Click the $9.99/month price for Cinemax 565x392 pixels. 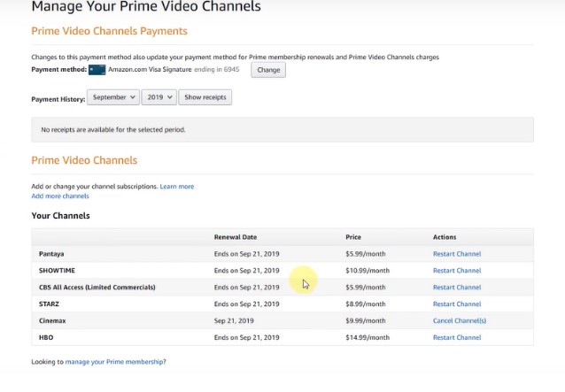coord(366,320)
